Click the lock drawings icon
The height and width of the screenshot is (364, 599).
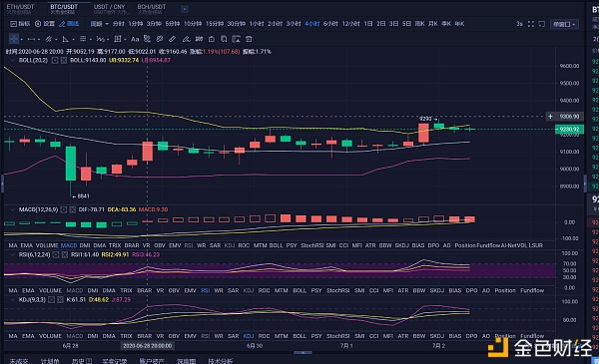point(212,39)
